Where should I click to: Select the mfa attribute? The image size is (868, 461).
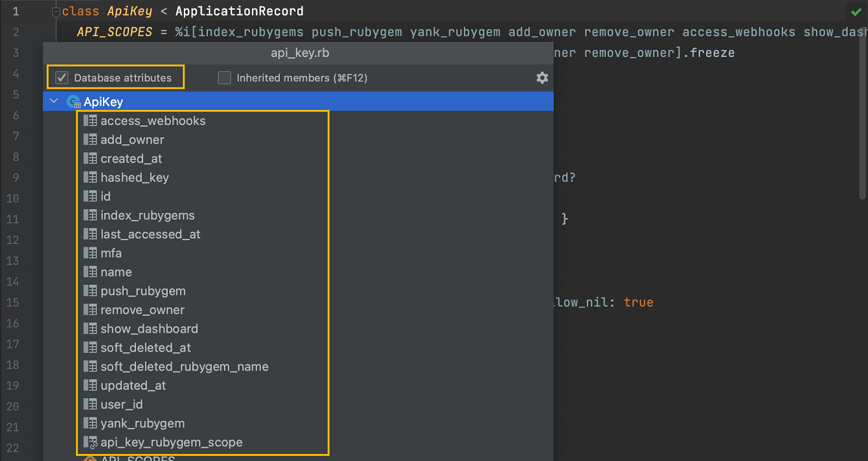111,253
